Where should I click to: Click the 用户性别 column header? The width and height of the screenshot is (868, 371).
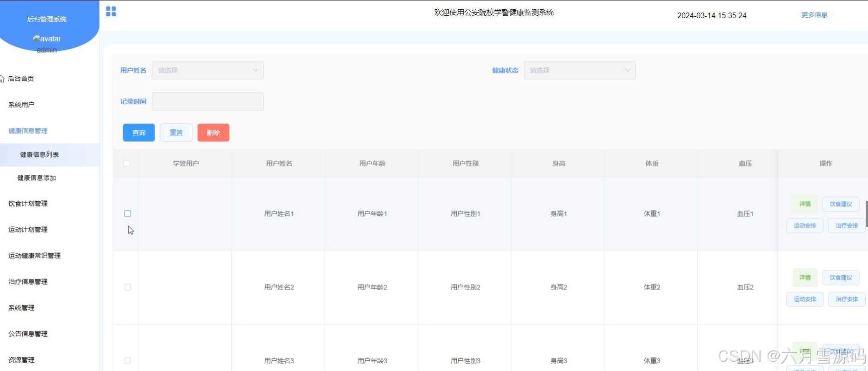click(465, 163)
